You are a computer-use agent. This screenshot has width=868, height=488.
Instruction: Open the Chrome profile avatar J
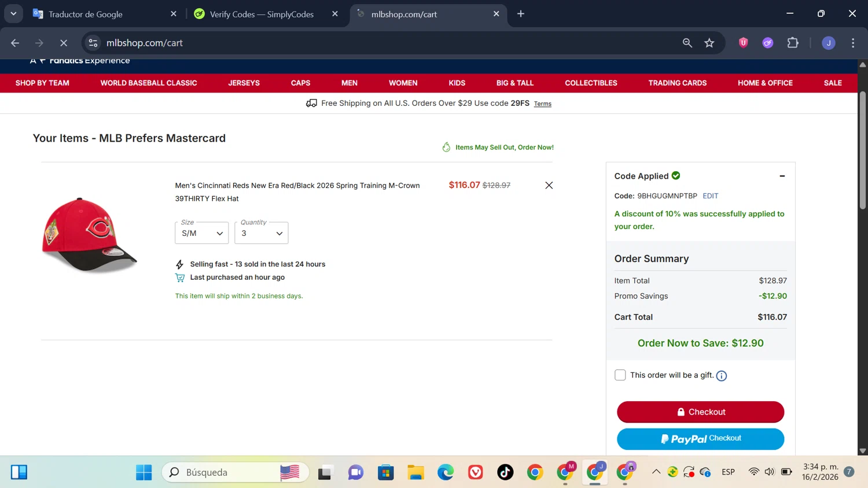pyautogui.click(x=829, y=43)
